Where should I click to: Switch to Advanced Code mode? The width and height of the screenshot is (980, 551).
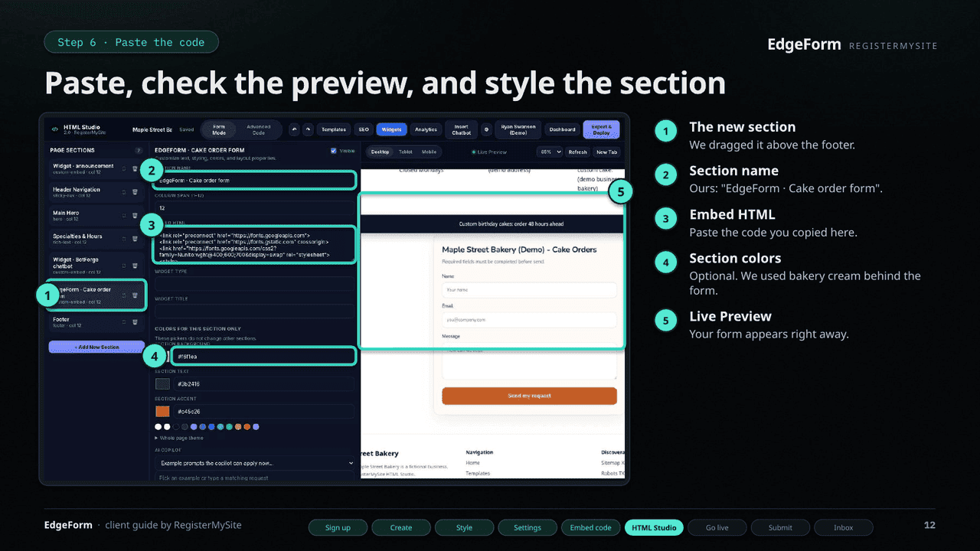click(x=258, y=129)
